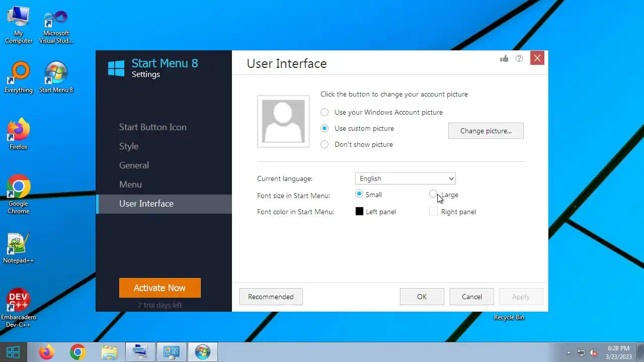Select the Recycle Bin on desktop

click(x=509, y=317)
